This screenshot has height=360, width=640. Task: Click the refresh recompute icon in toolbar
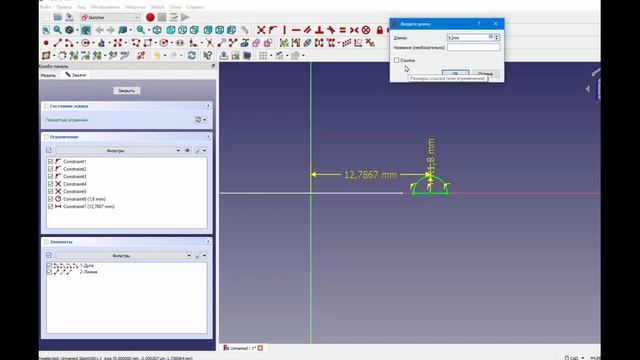191,56
